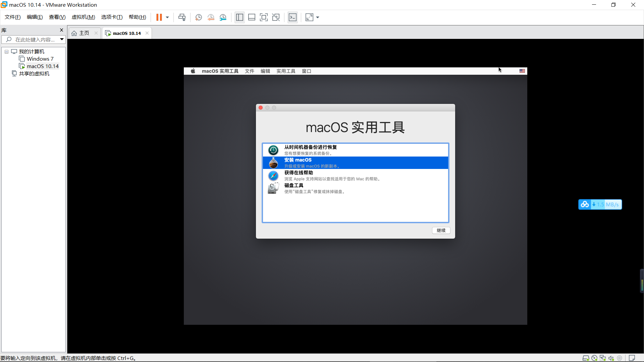The height and width of the screenshot is (362, 644).
Task: Toggle the library sidebar panel view
Action: click(239, 17)
